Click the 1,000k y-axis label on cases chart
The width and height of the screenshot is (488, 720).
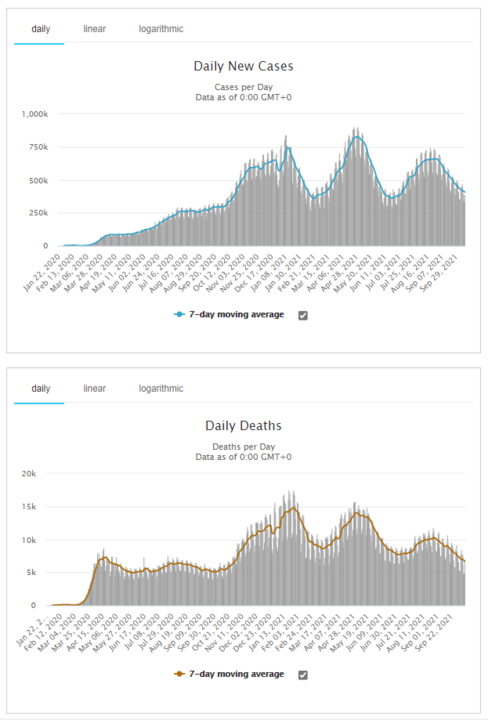point(35,114)
